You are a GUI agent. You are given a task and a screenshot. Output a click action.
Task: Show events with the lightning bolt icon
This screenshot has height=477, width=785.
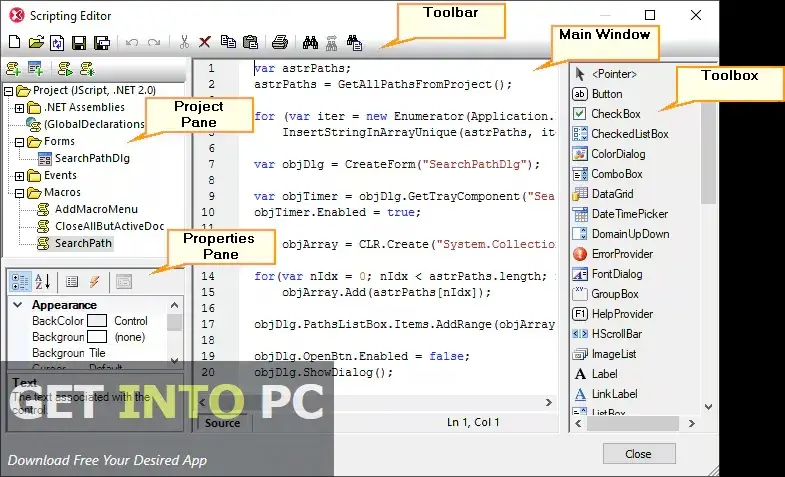[x=94, y=282]
